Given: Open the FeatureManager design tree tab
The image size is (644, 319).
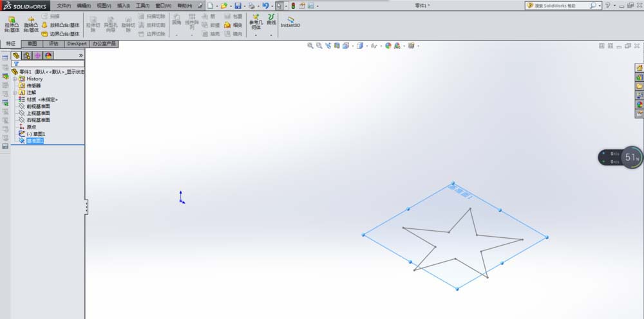Looking at the screenshot, I should point(16,55).
